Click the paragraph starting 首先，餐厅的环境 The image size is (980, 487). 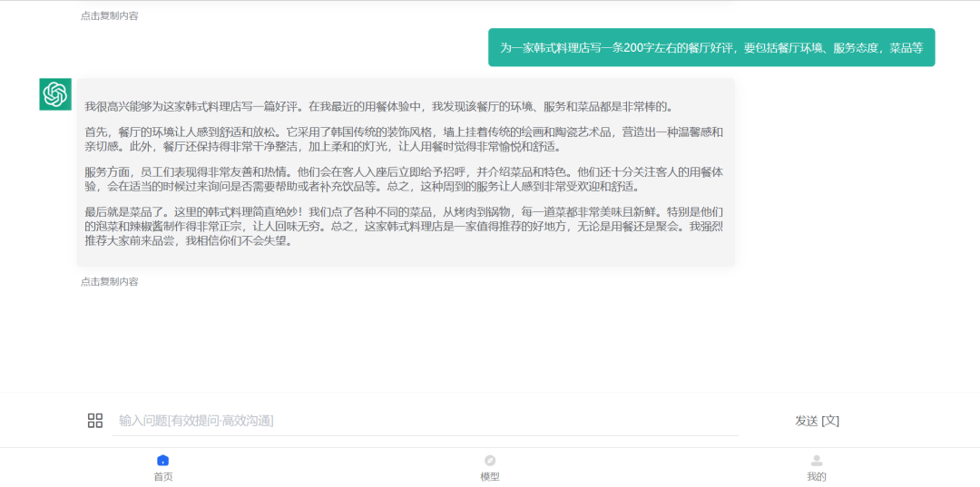coord(405,140)
